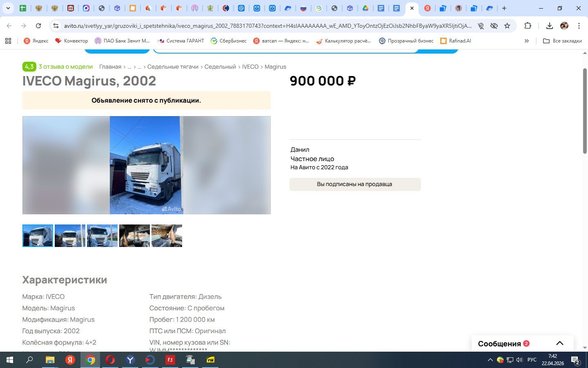Bookmark this page with the star icon
The image size is (588, 368).
507,26
